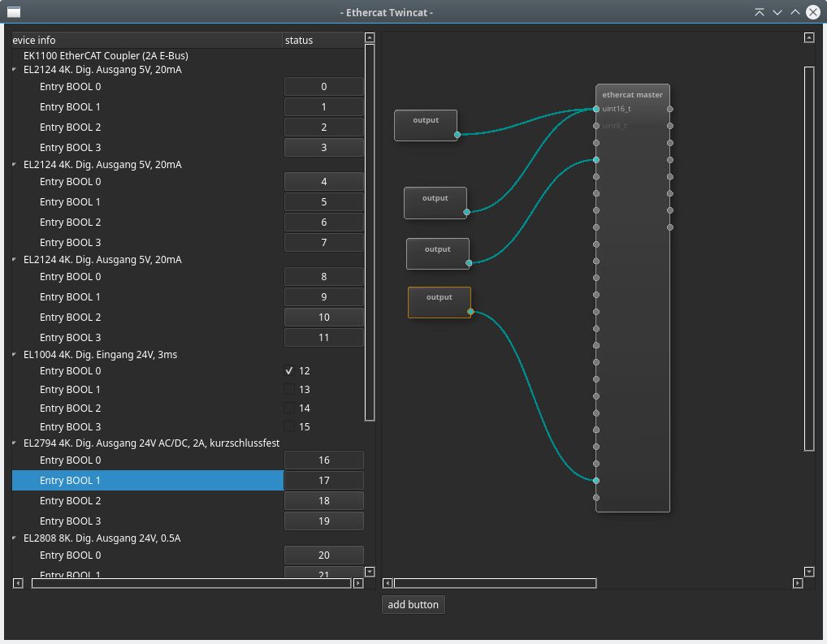The width and height of the screenshot is (827, 644).
Task: Select Entry BOOL 2 beside status 18
Action: [x=147, y=500]
